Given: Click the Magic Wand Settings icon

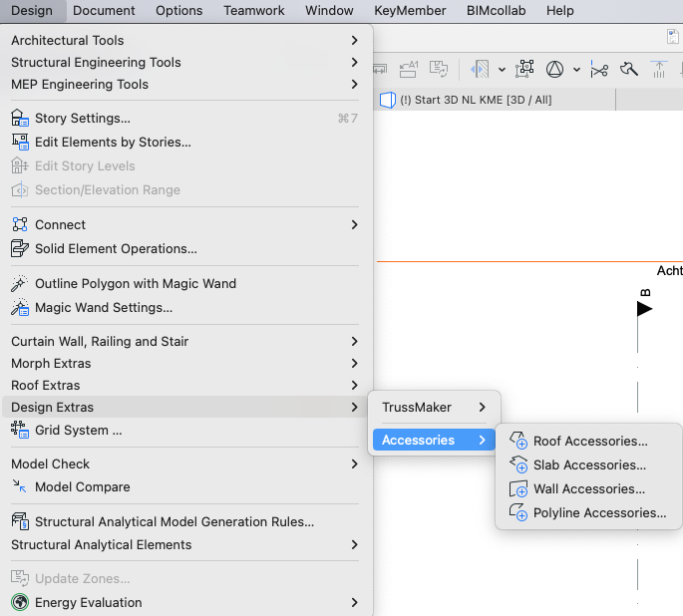Looking at the screenshot, I should [20, 307].
